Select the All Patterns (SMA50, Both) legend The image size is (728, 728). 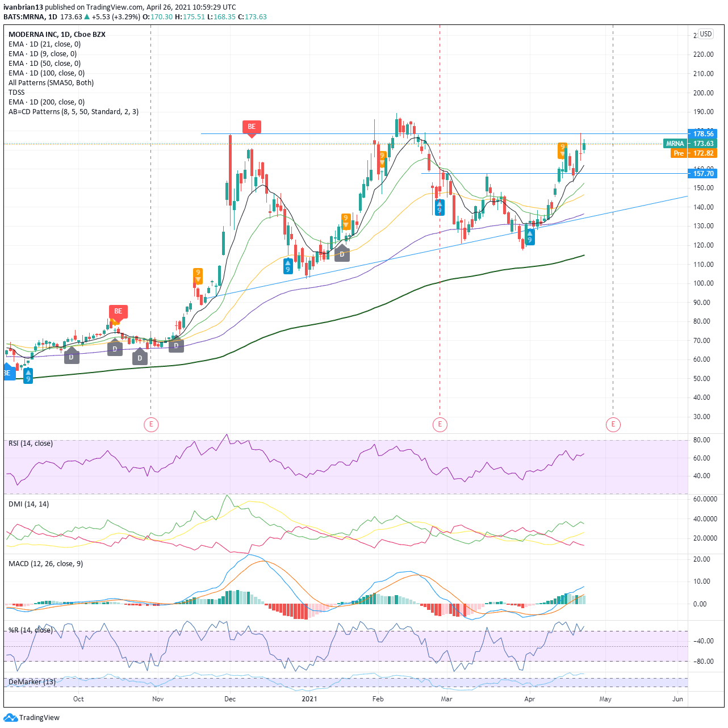[x=51, y=83]
